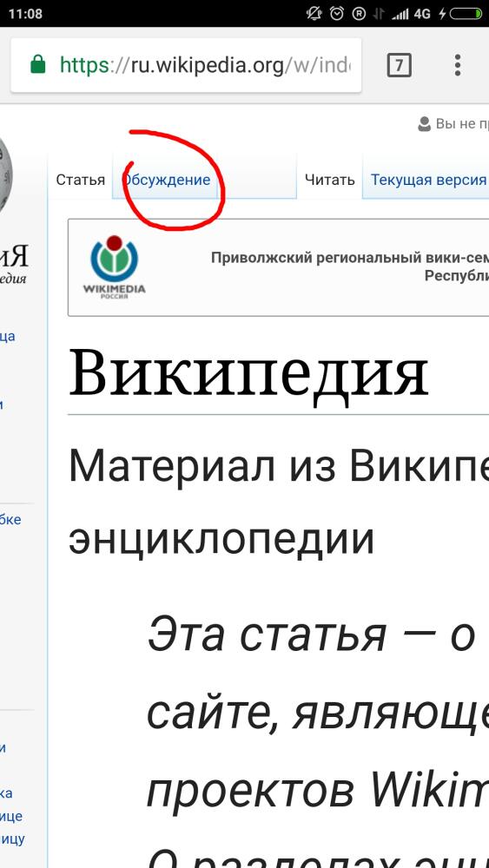
Task: Tap the muted notification bell icon
Action: pos(314,13)
